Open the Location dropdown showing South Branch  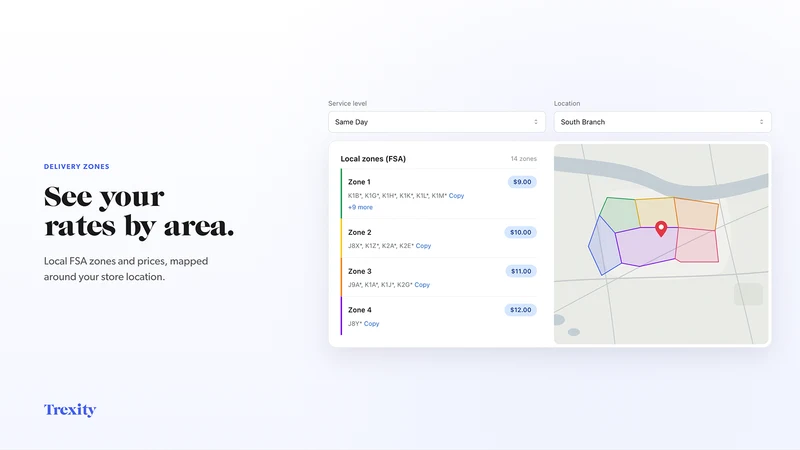662,122
